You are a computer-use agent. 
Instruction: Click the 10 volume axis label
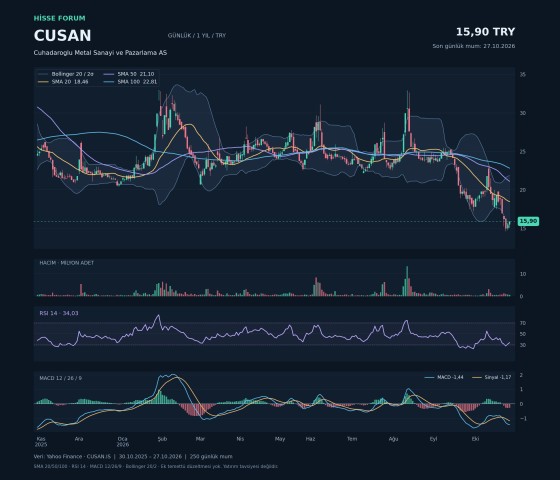pyautogui.click(x=523, y=274)
